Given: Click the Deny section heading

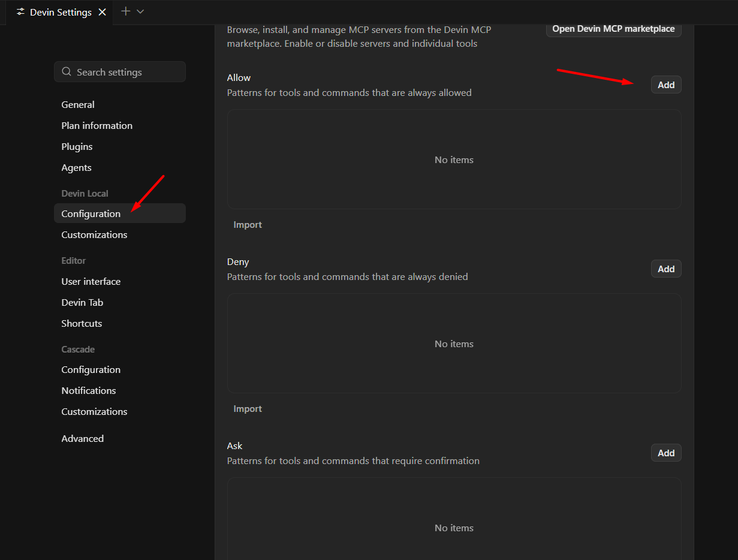Looking at the screenshot, I should coord(238,261).
